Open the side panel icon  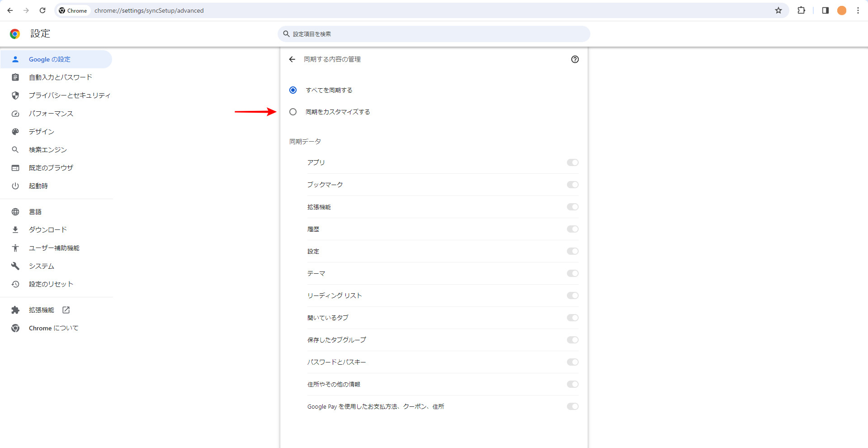click(825, 10)
